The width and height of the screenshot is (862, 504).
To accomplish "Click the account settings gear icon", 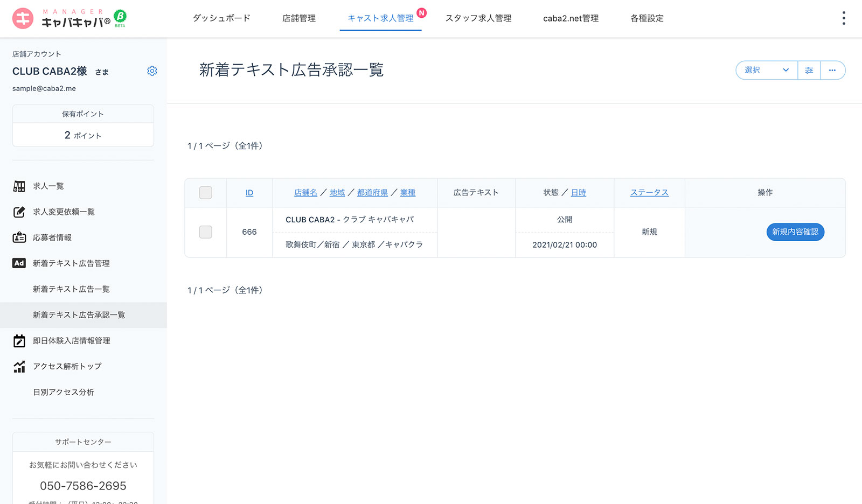I will pyautogui.click(x=152, y=71).
